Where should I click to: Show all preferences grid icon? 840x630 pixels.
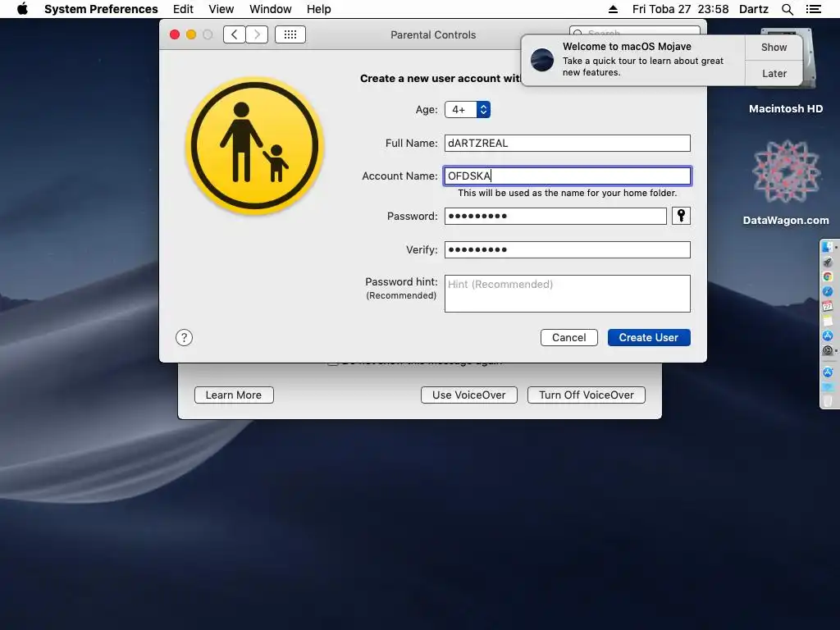[x=290, y=34]
